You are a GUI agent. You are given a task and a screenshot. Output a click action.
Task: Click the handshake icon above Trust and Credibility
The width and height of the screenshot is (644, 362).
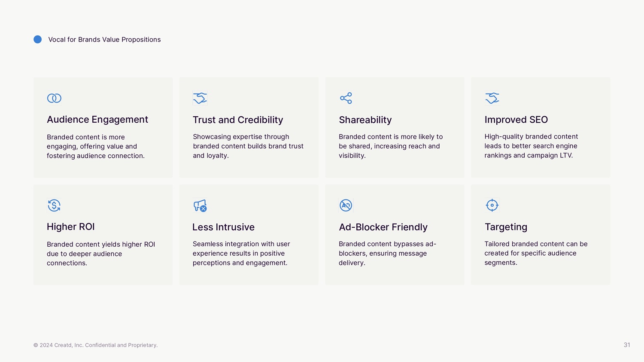pos(200,98)
